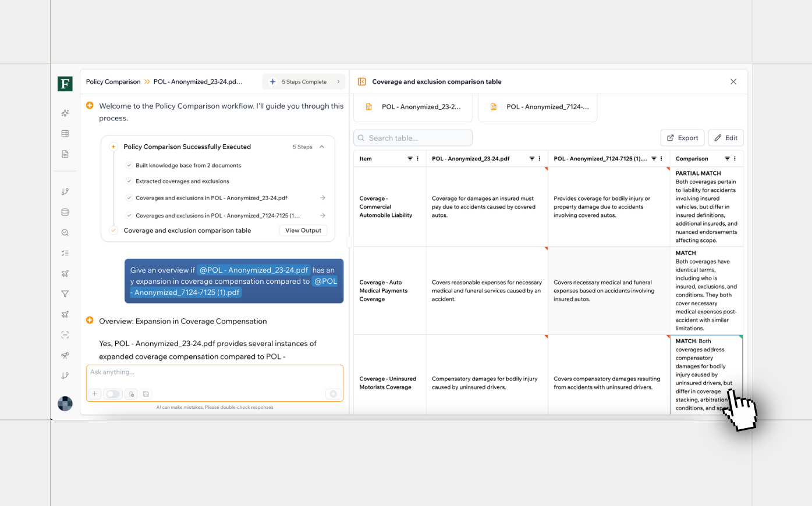
Task: Close the comparison table panel
Action: 733,81
